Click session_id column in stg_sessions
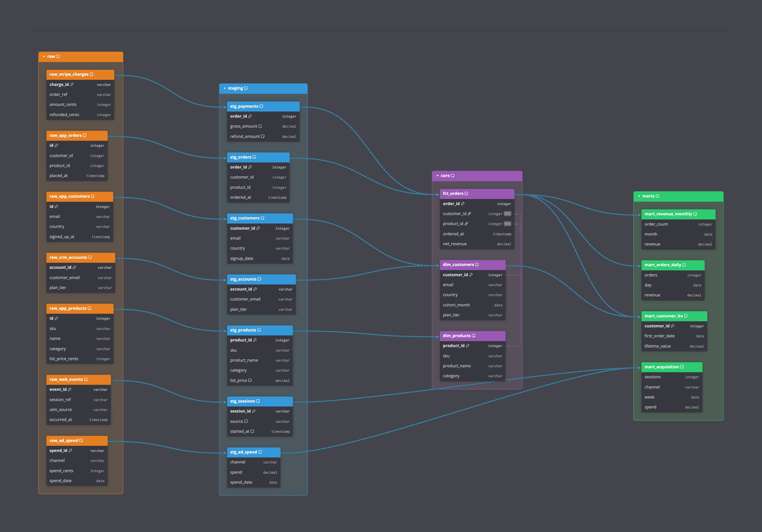Screen dimensions: 762x532 (260, 411)
